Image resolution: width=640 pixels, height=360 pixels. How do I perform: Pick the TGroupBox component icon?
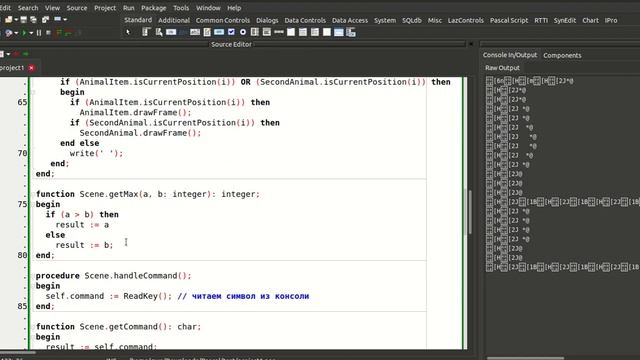[x=291, y=32]
